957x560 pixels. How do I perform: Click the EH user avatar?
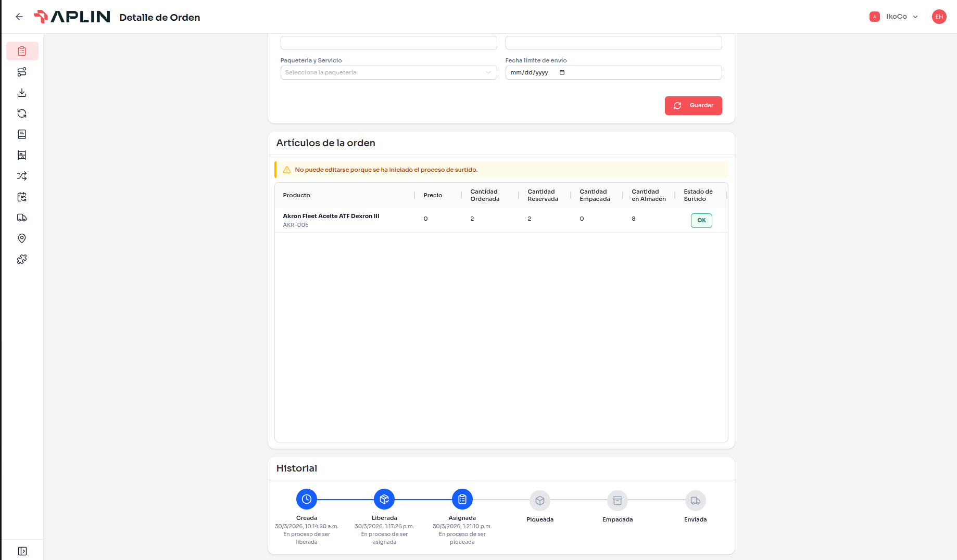click(x=939, y=17)
